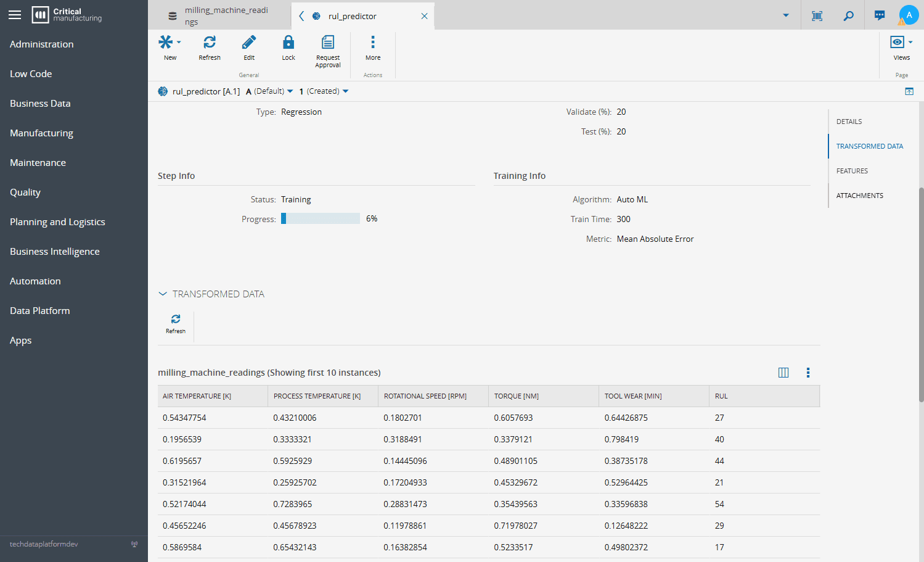Screen dimensions: 924x562
Task: Click the Edit pencil icon
Action: tap(249, 43)
